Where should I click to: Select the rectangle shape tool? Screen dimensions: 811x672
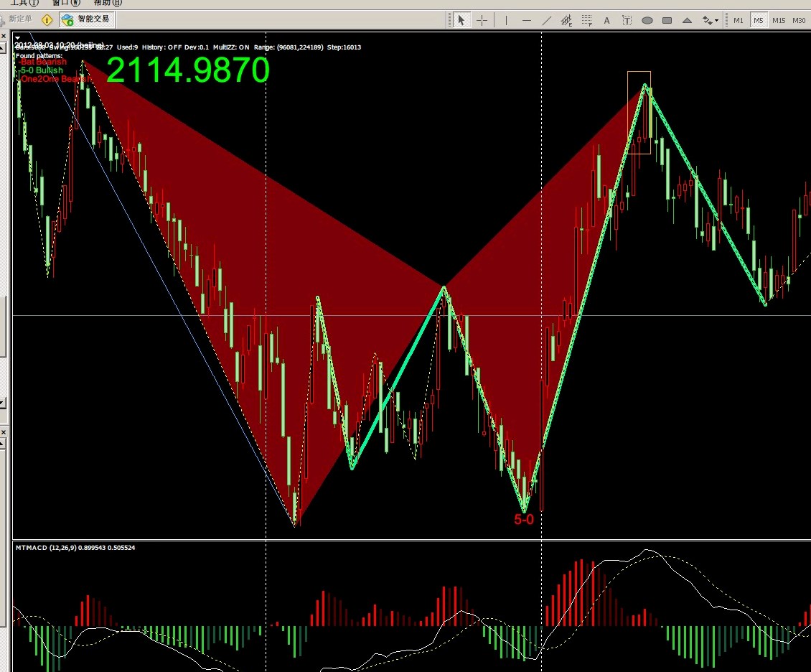tap(667, 20)
